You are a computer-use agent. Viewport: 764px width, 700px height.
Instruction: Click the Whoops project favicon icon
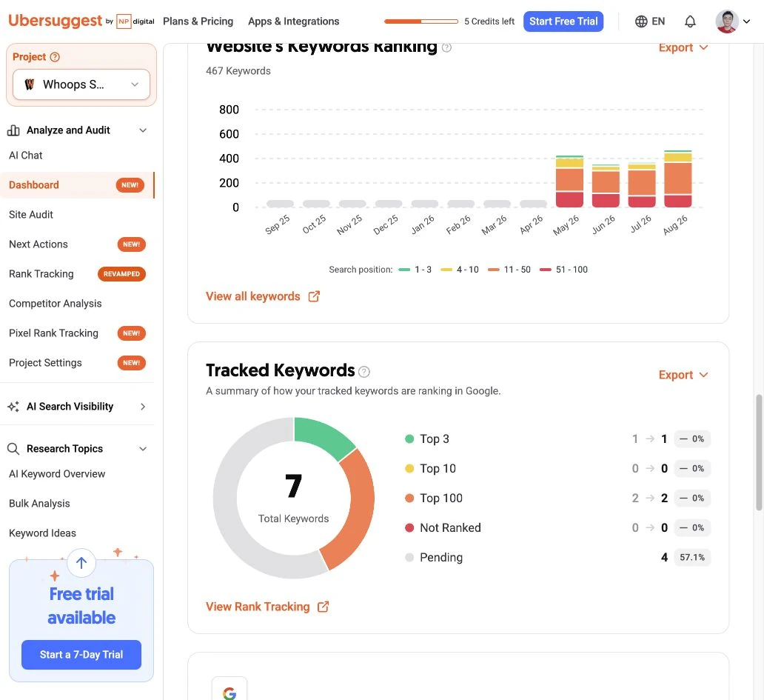click(x=30, y=84)
